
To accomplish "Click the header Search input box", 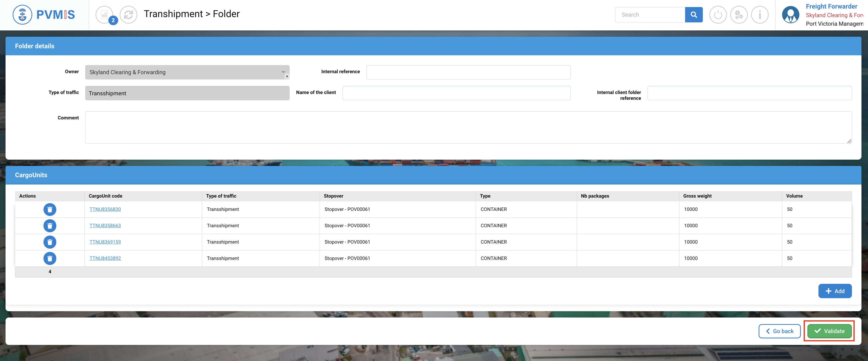I will [650, 15].
